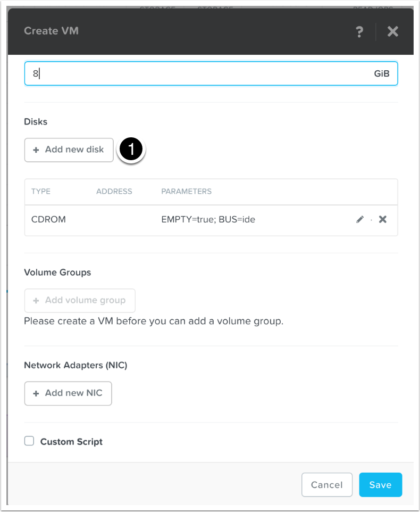Click the plus icon on Add new NIC
Screen dimensions: 420x512
[x=36, y=393]
